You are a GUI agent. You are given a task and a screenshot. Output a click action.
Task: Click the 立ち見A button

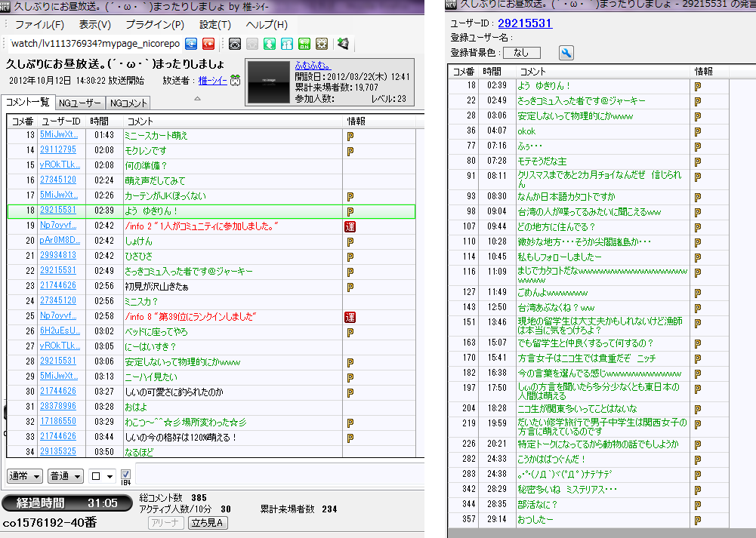tap(207, 523)
